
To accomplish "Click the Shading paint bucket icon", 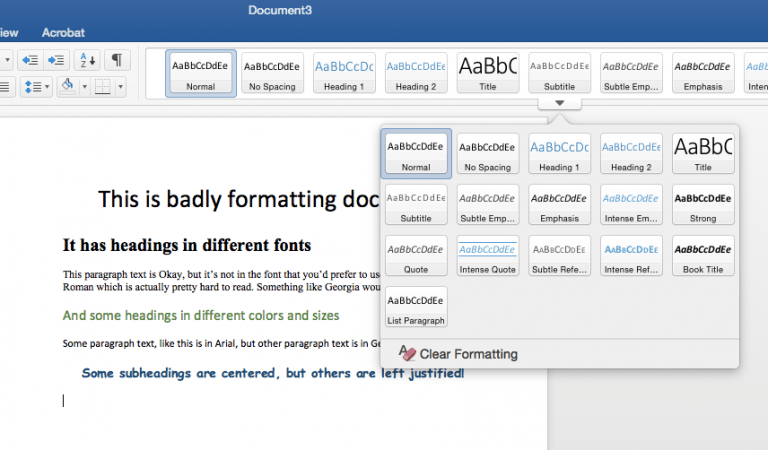I will coord(68,87).
